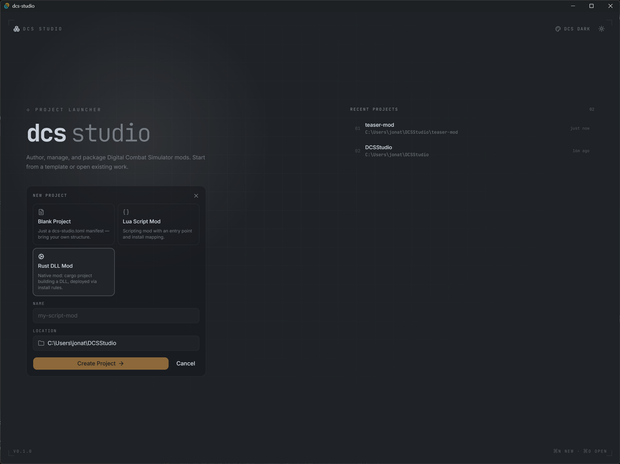
Task: Focus the project Name input field
Action: 116,316
